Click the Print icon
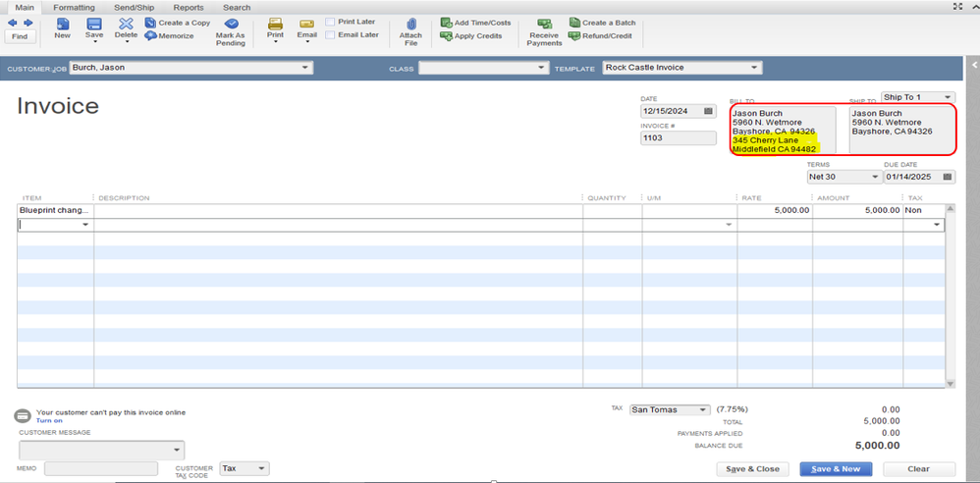The height and width of the screenshot is (483, 980). coord(276,24)
